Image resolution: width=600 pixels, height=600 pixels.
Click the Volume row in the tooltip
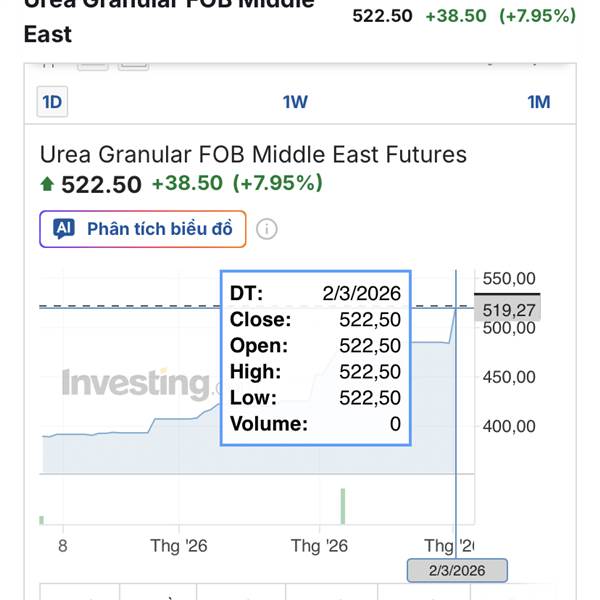(315, 424)
